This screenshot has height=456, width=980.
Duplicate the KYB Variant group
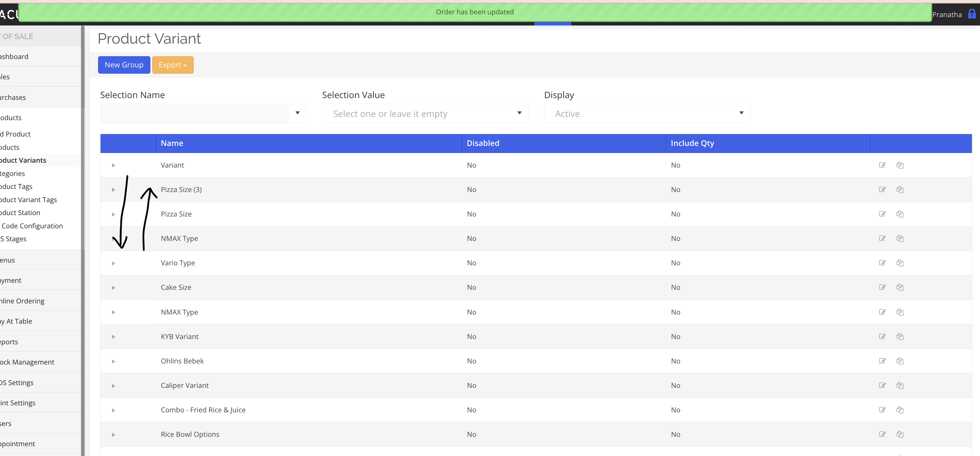pos(900,336)
